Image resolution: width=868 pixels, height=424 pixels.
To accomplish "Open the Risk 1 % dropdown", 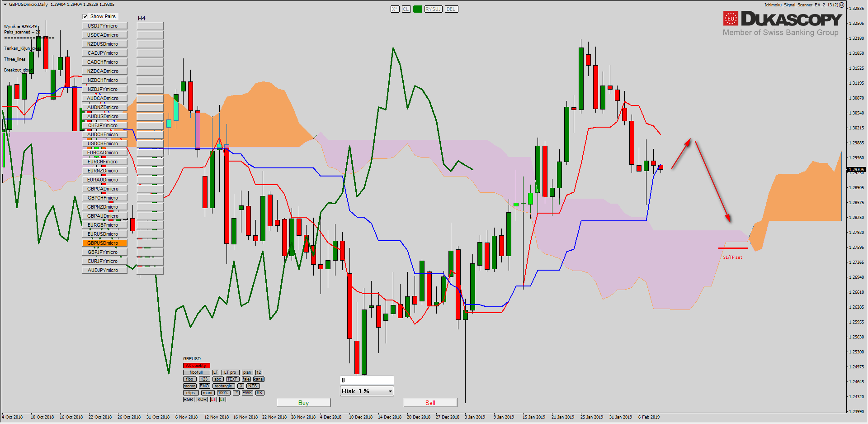I will point(367,391).
